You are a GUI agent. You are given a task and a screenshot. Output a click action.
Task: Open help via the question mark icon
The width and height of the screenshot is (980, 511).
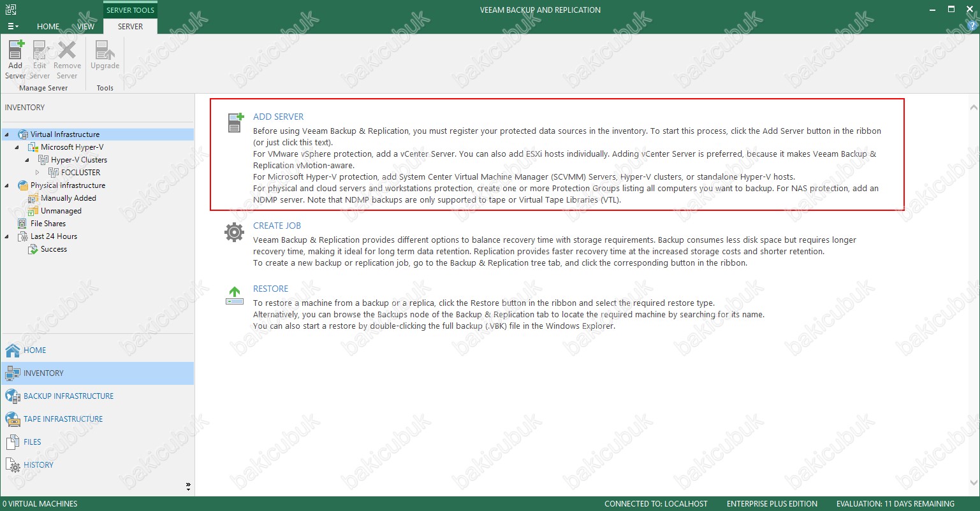click(x=972, y=26)
